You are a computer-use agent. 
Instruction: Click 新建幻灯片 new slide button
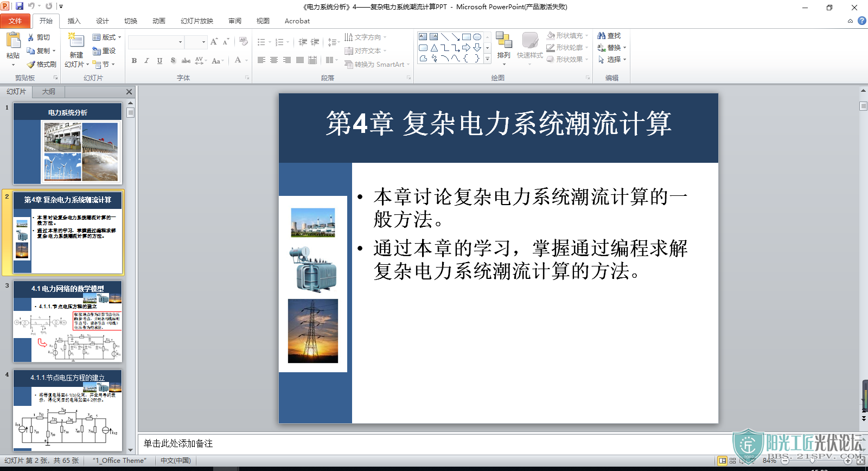pyautogui.click(x=76, y=49)
